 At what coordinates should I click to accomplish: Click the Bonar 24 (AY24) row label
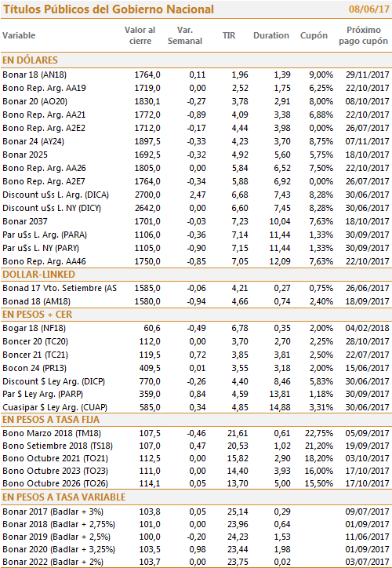coord(33,142)
